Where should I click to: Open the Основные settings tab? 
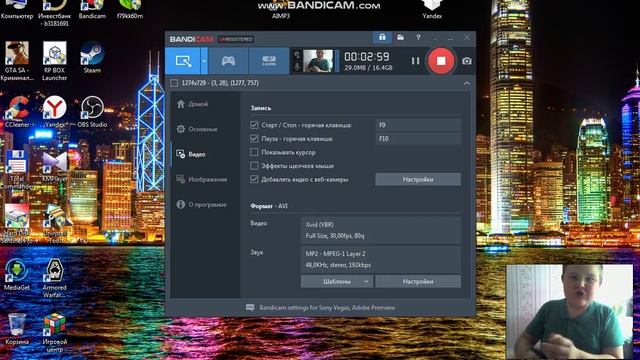pos(197,129)
